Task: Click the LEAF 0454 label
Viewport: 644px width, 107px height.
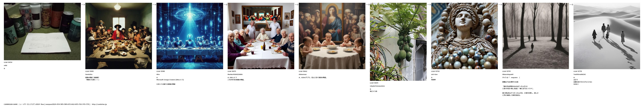Action: (x=8, y=62)
